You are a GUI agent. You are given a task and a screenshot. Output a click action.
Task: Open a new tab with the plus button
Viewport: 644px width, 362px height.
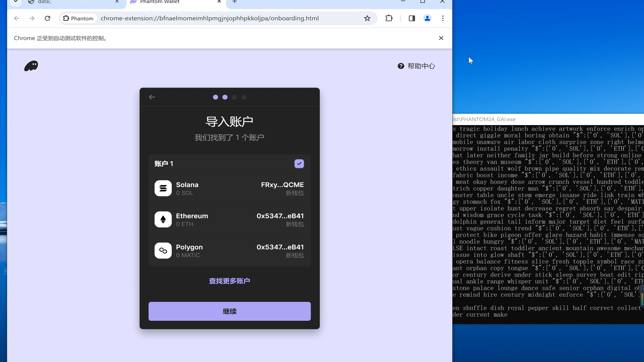tap(235, 2)
